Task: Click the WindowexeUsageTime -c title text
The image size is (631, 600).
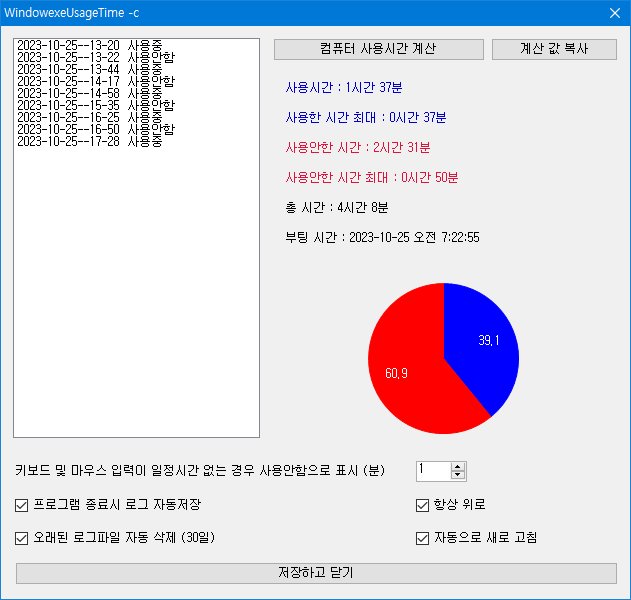Action: (71, 13)
